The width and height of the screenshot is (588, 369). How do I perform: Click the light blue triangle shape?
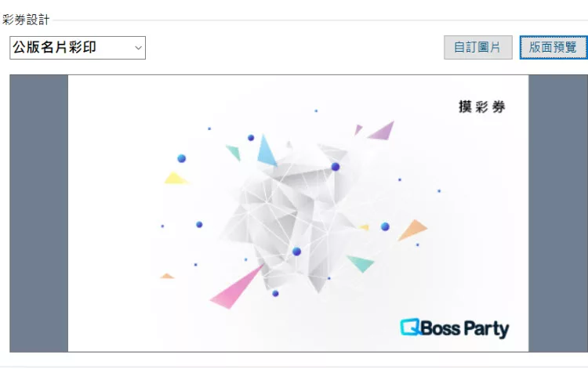(x=267, y=150)
